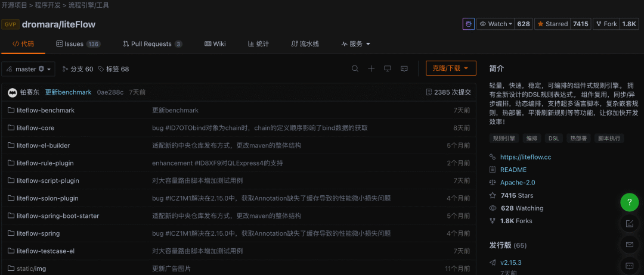The height and width of the screenshot is (275, 644).
Task: Click folder icon of liteflow-solon-plugin row
Action: coord(11,198)
